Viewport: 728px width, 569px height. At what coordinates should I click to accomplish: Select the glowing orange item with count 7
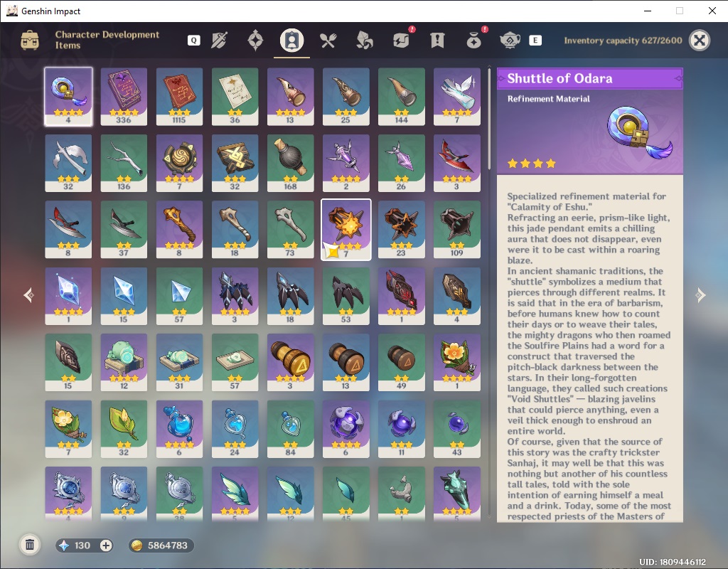(x=346, y=230)
